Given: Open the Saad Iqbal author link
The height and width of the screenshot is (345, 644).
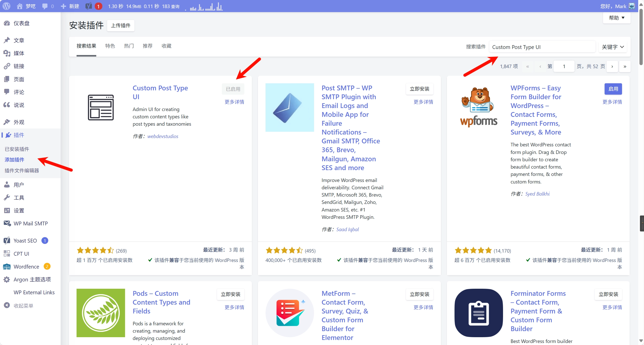Looking at the screenshot, I should [x=347, y=229].
